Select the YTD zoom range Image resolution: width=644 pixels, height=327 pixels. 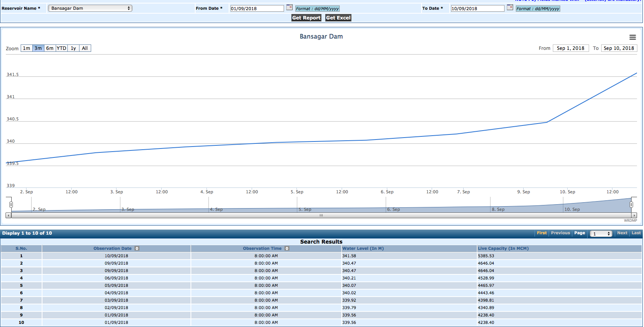[62, 48]
